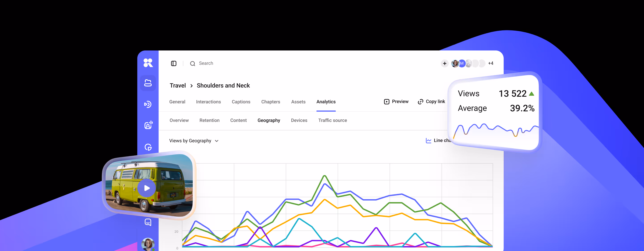Click the Travel breadcrumb link

[x=178, y=86]
